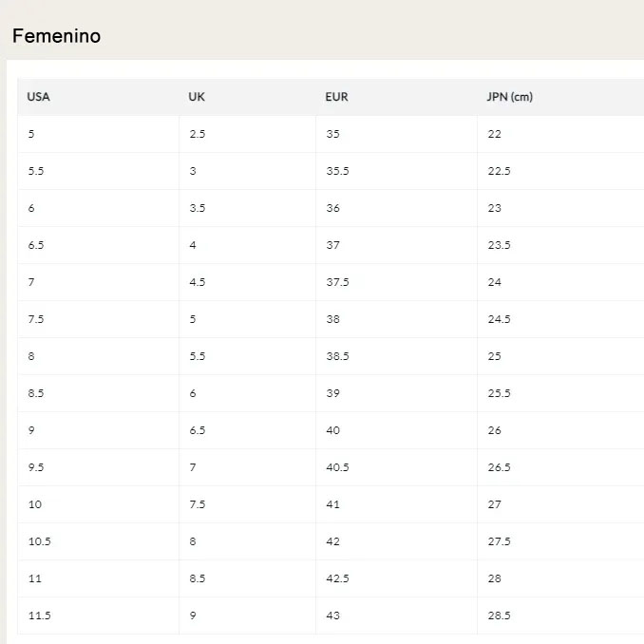This screenshot has width=644, height=644.
Task: Click USA size 11.5 cell
Action: [x=98, y=616]
